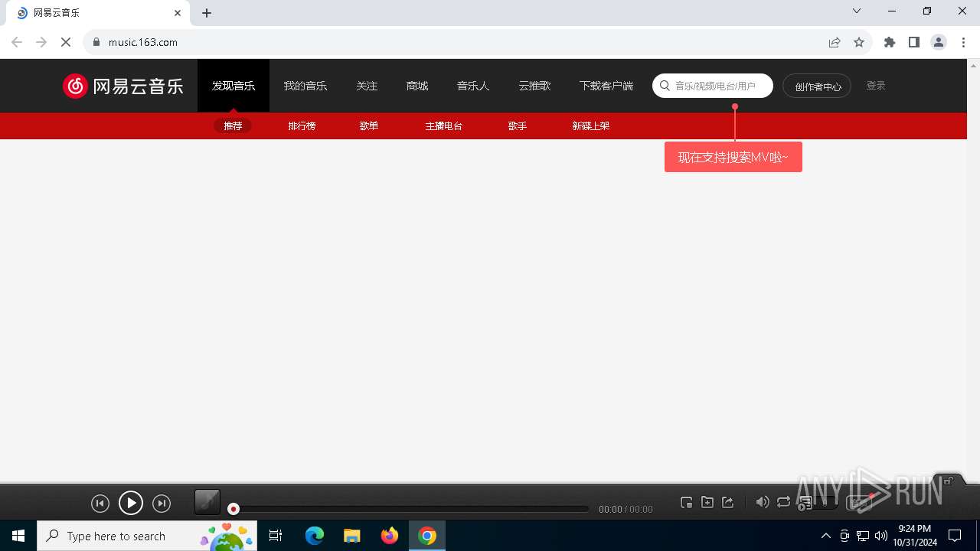
Task: Toggle the loop playback mode
Action: click(x=783, y=503)
